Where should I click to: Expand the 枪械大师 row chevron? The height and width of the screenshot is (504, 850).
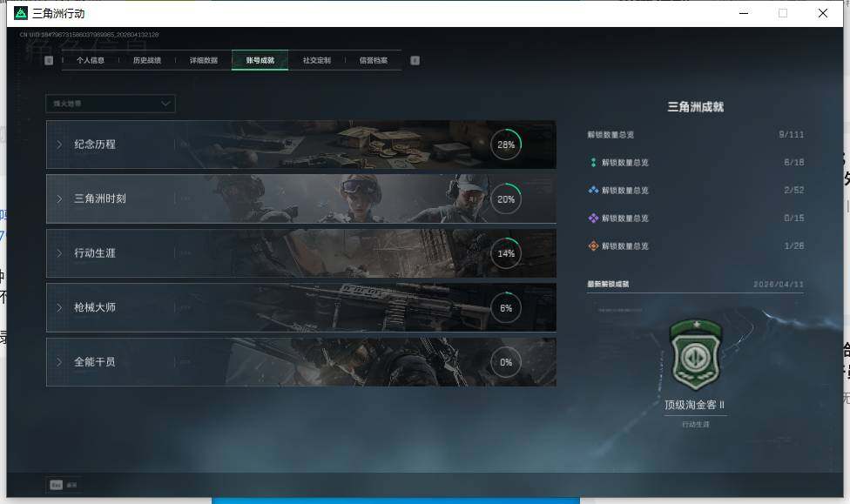pyautogui.click(x=59, y=307)
